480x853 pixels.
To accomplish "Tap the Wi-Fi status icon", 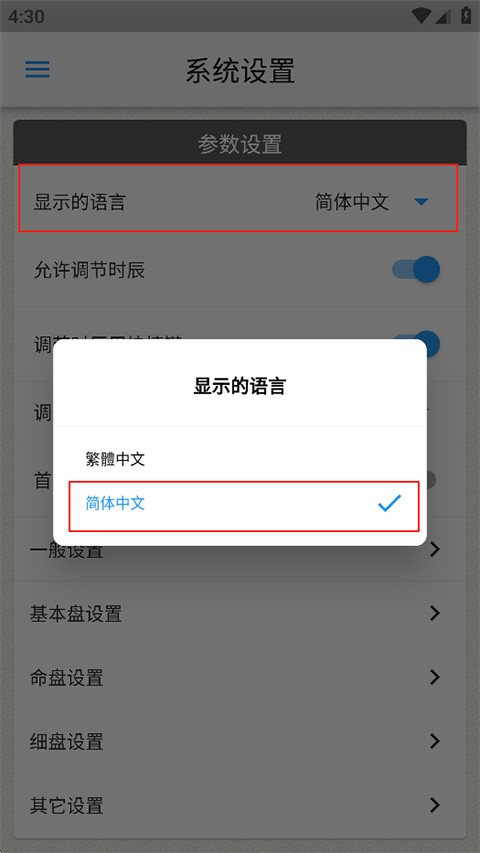I will (x=420, y=16).
